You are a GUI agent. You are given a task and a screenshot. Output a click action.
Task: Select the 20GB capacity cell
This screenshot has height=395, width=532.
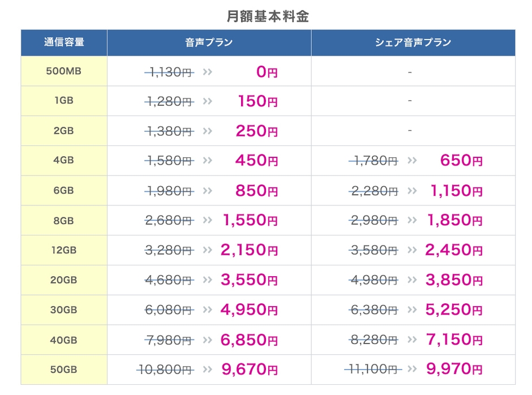click(64, 280)
